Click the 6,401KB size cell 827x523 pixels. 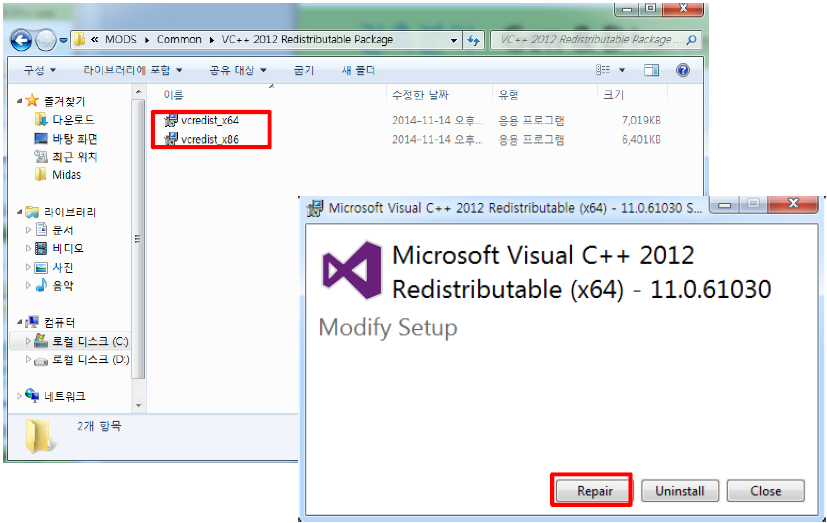pyautogui.click(x=641, y=139)
